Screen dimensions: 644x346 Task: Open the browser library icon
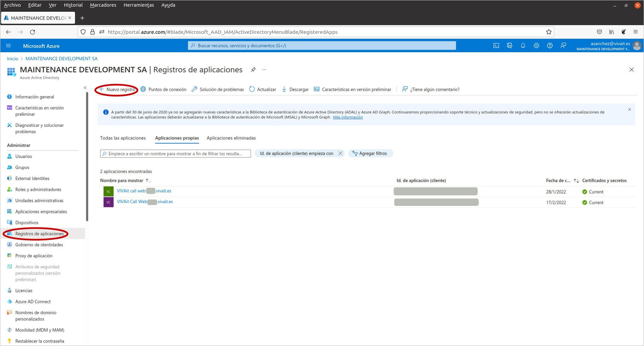point(611,32)
